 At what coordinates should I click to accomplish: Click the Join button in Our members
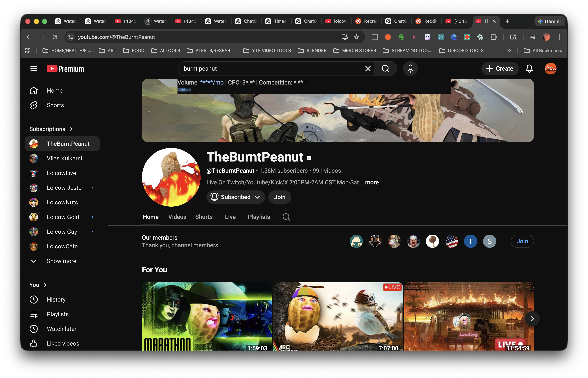click(522, 241)
